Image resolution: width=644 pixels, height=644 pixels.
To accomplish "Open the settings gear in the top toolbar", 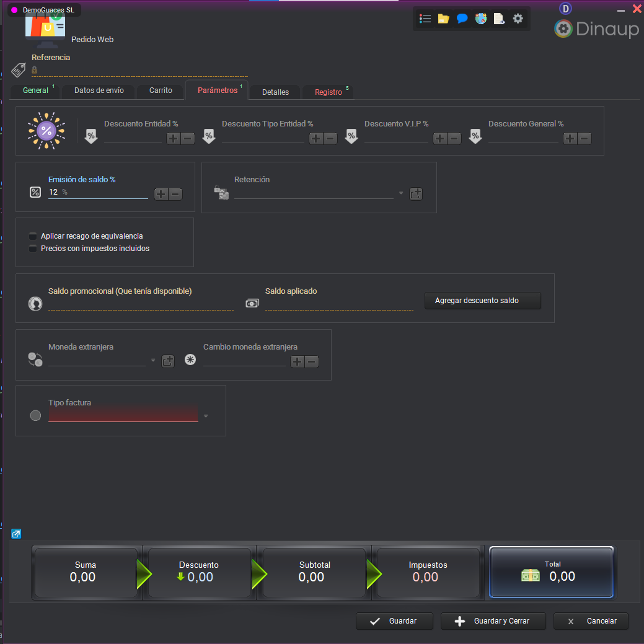I will point(518,18).
